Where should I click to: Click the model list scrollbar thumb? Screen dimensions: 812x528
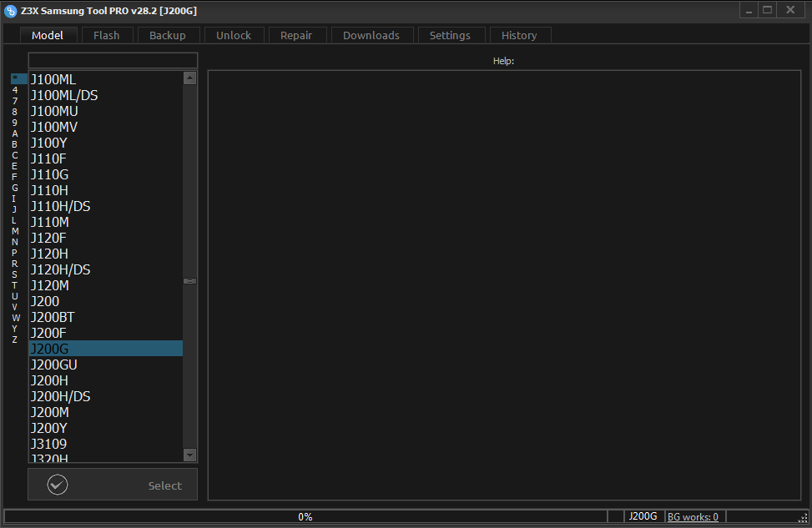click(x=190, y=281)
